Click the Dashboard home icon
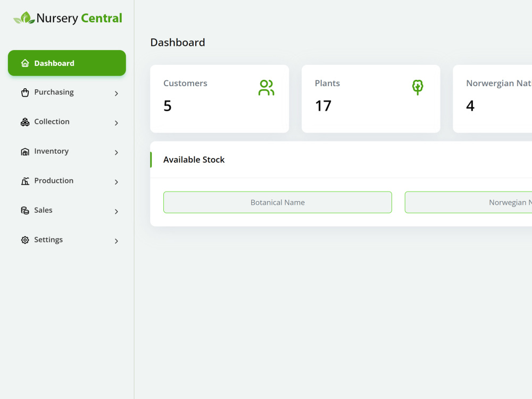Image resolution: width=532 pixels, height=399 pixels. click(25, 63)
